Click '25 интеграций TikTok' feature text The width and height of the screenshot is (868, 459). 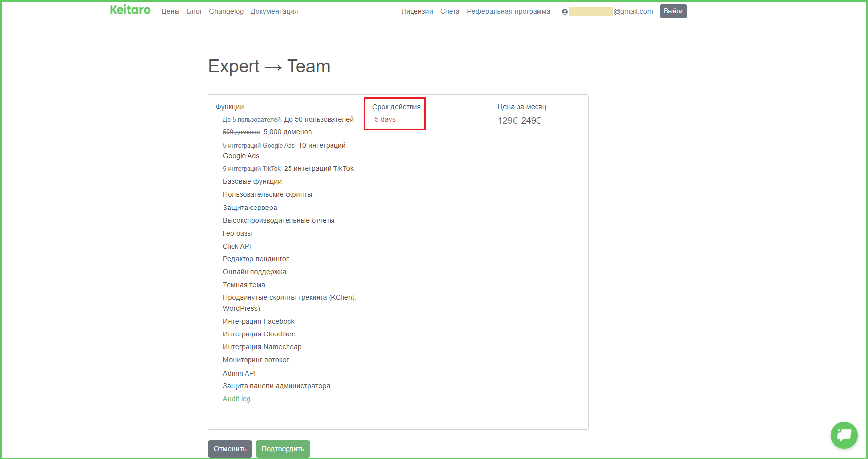tap(319, 168)
